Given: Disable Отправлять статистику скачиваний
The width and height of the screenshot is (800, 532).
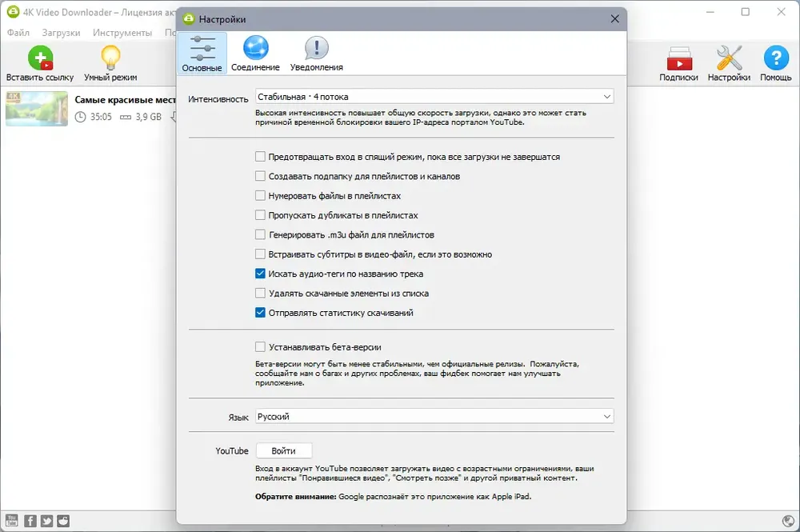Looking at the screenshot, I should tap(260, 312).
